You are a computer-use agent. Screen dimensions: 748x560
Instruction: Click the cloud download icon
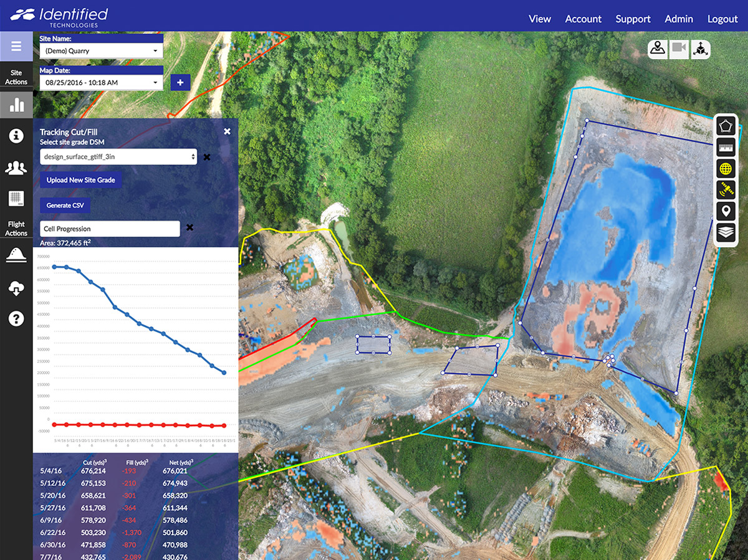click(16, 287)
